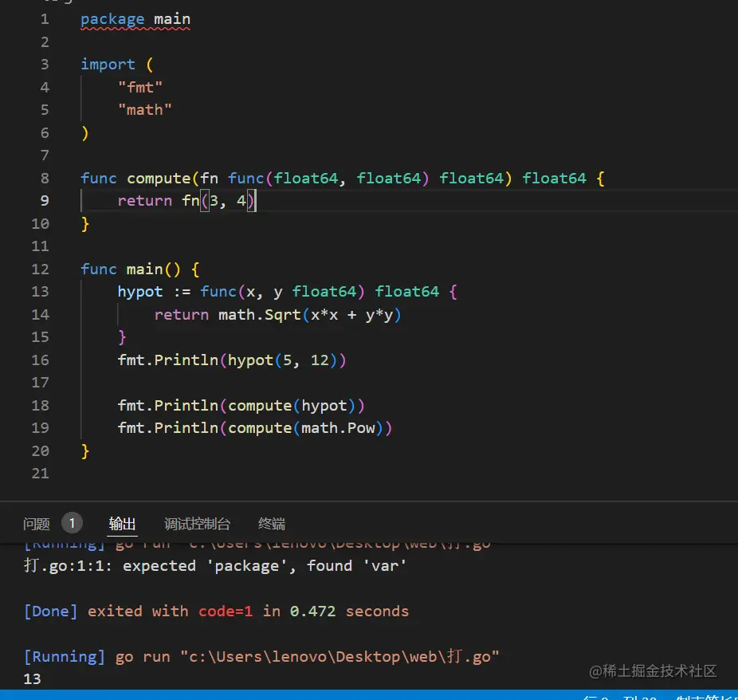Click 'math.Pow' on line 19

338,428
